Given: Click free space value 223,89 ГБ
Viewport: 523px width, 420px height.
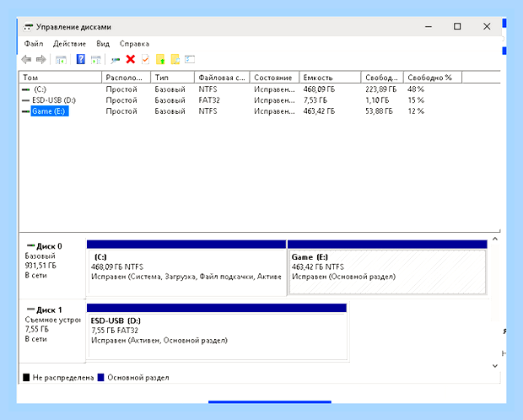Looking at the screenshot, I should [381, 89].
